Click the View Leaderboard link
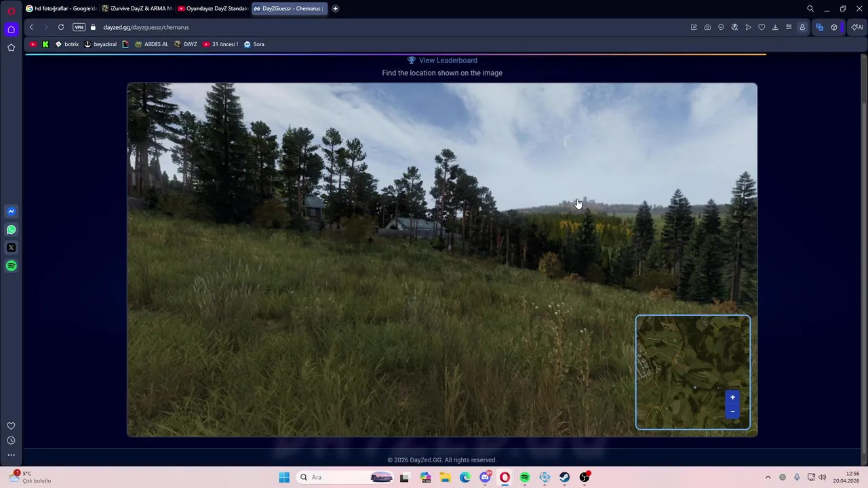 point(442,60)
